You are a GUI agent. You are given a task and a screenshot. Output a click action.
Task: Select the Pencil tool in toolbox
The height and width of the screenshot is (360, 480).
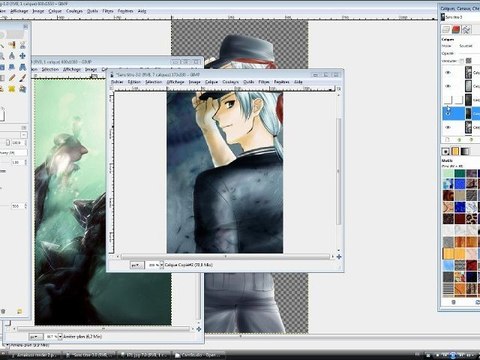pos(12,78)
